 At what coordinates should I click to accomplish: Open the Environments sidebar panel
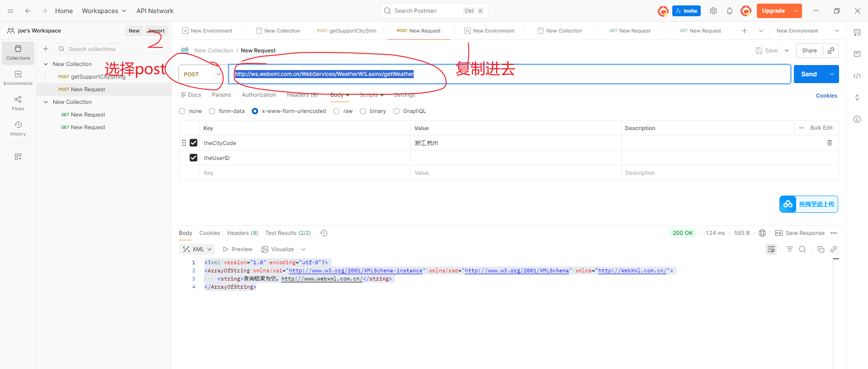tap(18, 78)
